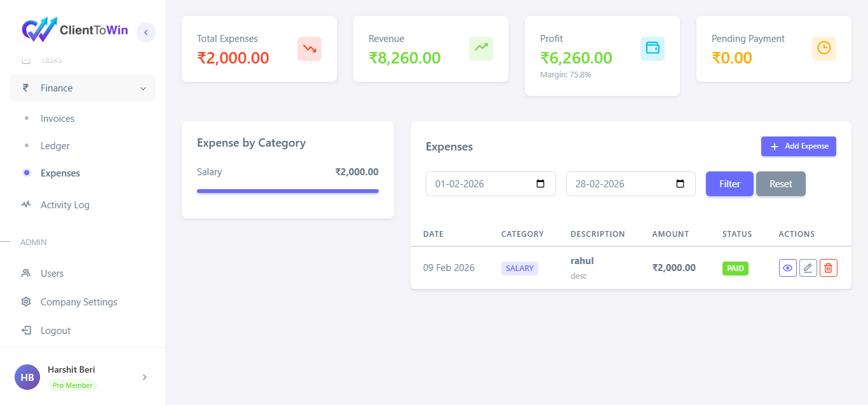The height and width of the screenshot is (405, 868).
Task: Delete the rahul expense with trash icon
Action: (828, 267)
